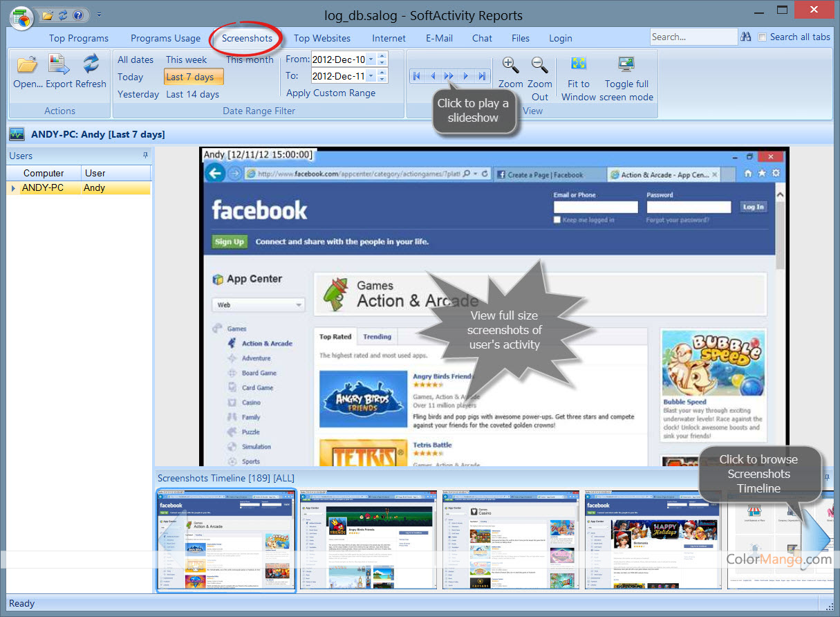840x617 pixels.
Task: Select the ANDY-PC Andy user row
Action: pyautogui.click(x=79, y=187)
